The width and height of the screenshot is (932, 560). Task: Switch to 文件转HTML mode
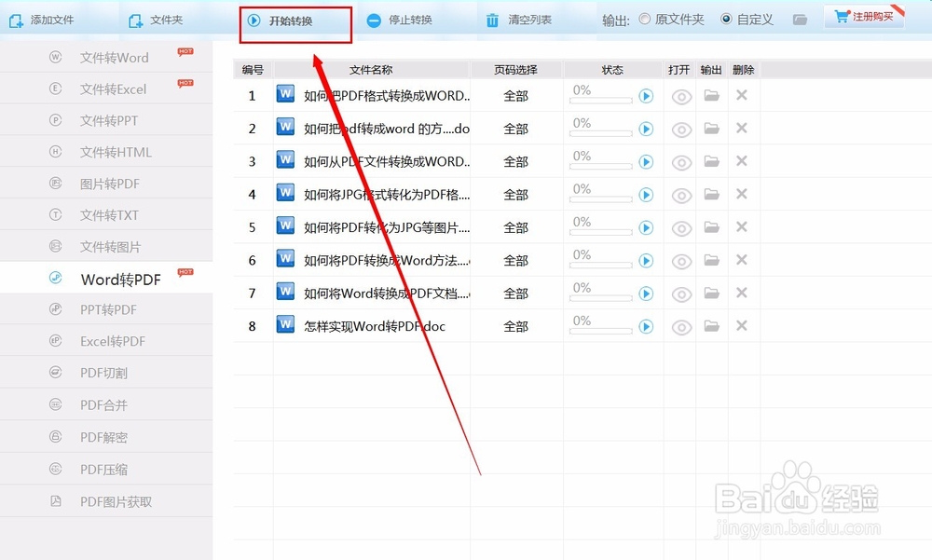click(106, 152)
